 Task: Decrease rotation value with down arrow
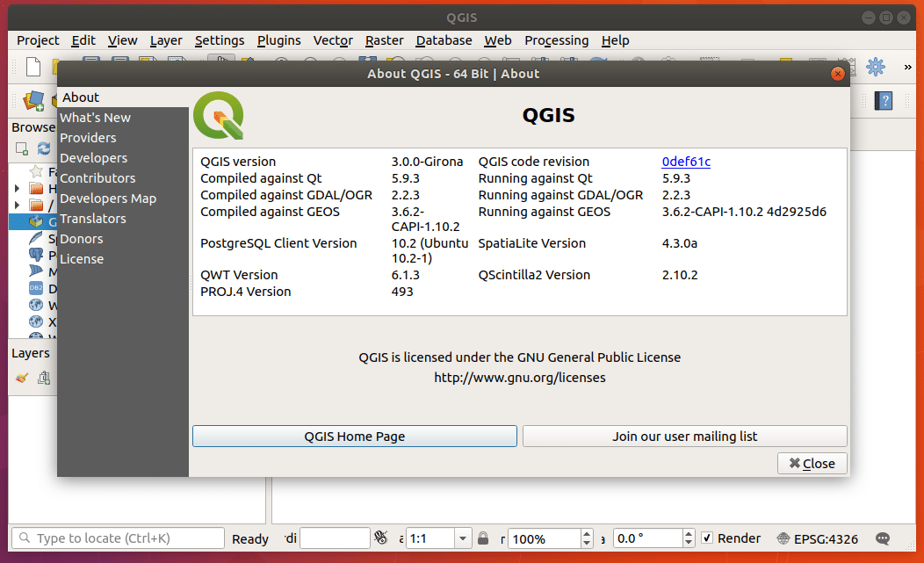pos(689,543)
